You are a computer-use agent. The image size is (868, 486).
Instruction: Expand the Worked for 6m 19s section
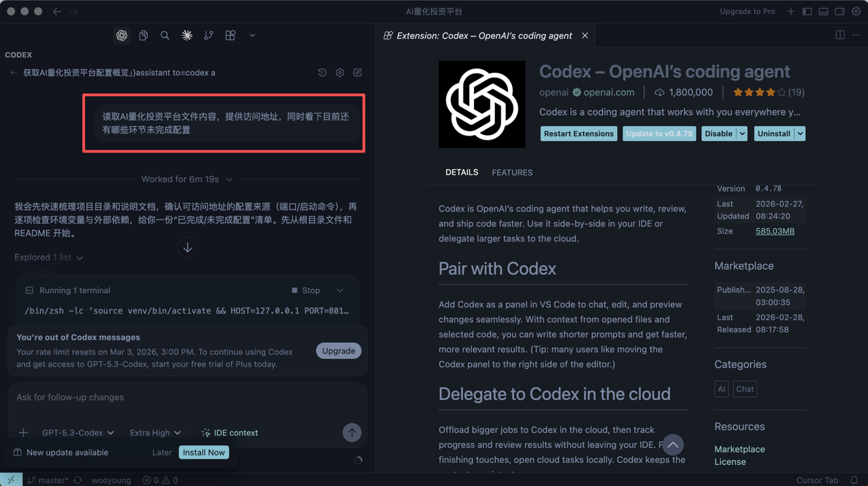pos(187,179)
